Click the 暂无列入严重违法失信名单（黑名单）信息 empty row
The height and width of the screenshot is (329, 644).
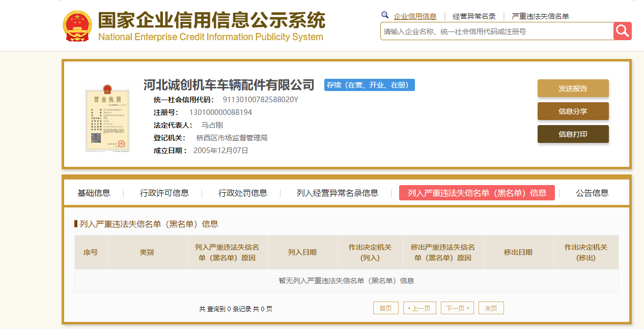(x=347, y=281)
